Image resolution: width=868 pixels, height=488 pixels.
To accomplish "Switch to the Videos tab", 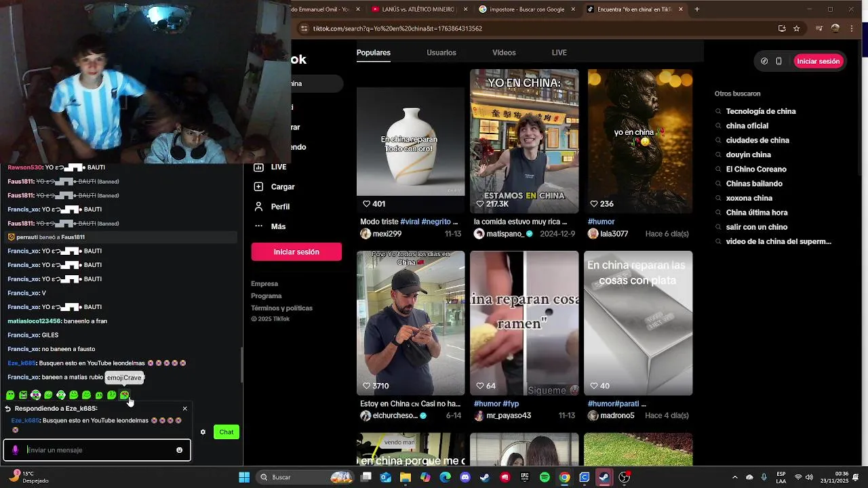I will (504, 52).
